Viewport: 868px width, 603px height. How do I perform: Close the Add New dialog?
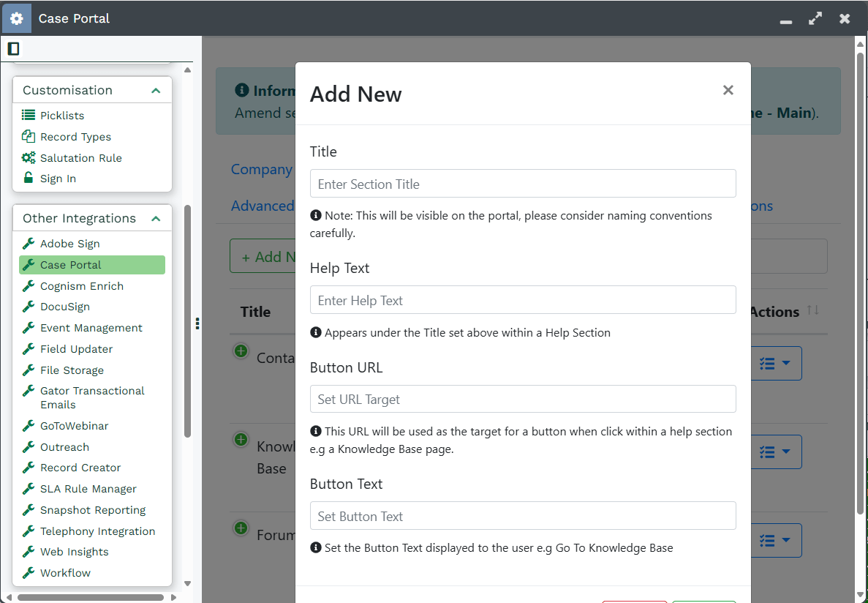coord(728,90)
